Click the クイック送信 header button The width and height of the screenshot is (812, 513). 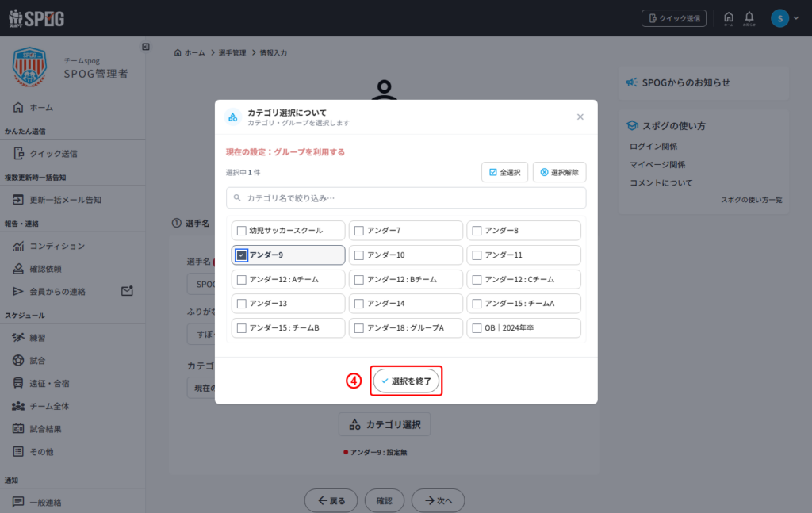(x=674, y=18)
